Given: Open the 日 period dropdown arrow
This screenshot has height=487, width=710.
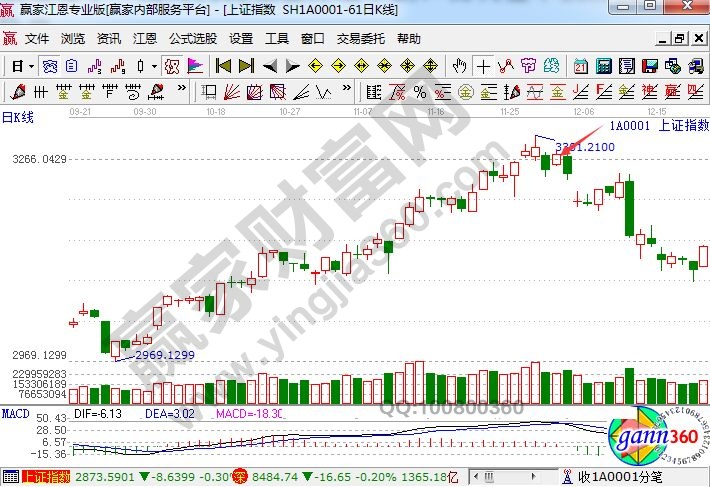Looking at the screenshot, I should pyautogui.click(x=31, y=66).
